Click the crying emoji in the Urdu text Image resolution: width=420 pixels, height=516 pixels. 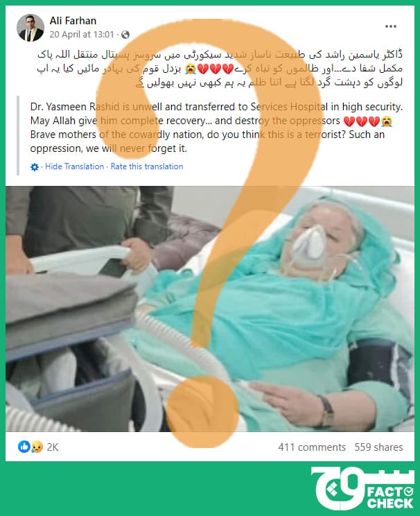tap(190, 69)
